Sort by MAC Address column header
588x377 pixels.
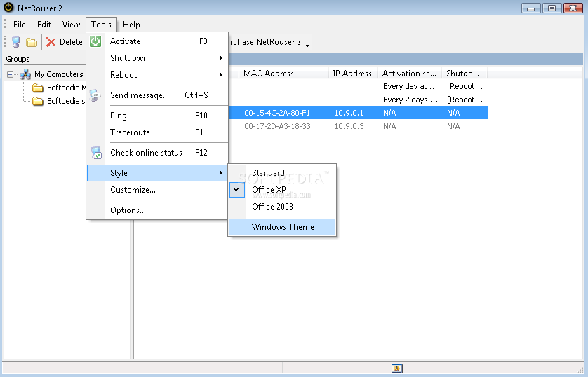point(284,74)
